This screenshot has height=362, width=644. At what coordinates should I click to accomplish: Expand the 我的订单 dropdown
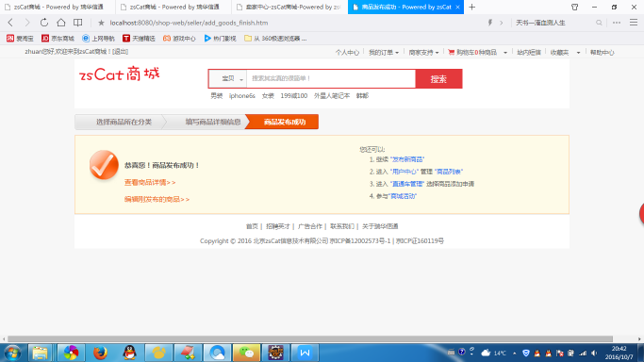(384, 53)
